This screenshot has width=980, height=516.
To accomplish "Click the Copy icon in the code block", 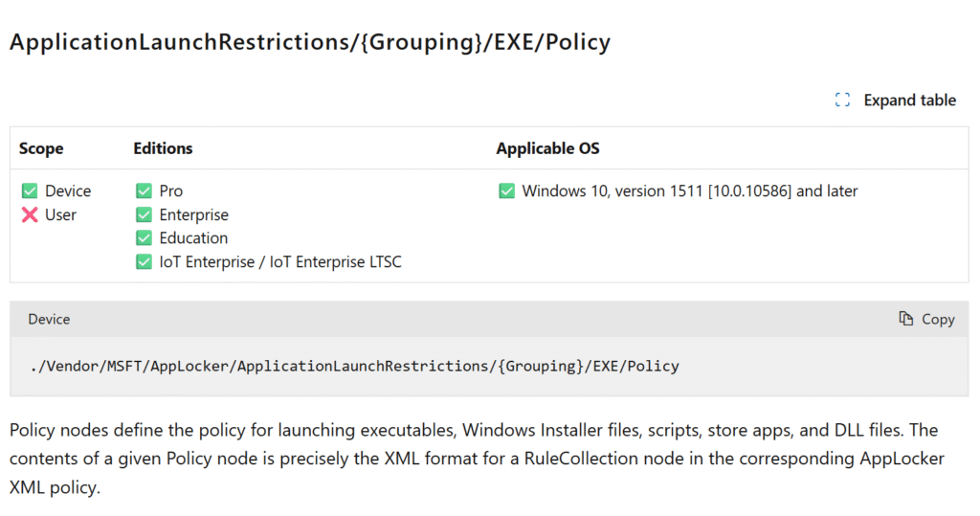I will tap(905, 319).
